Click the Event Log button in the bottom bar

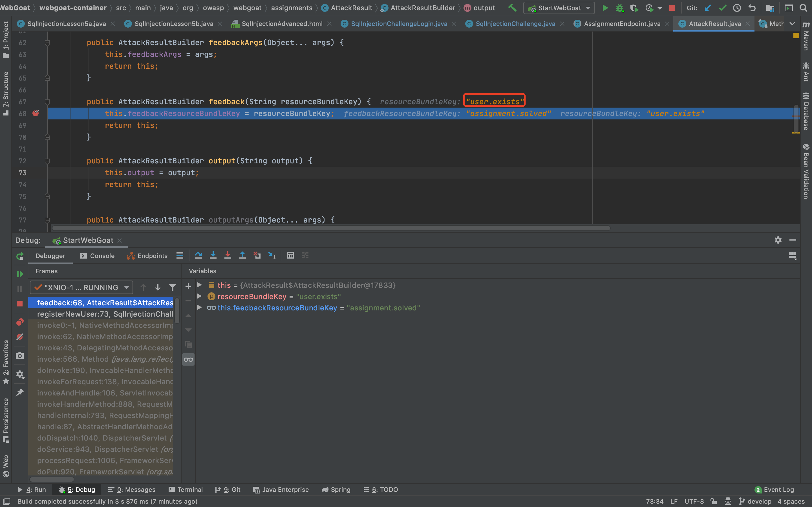point(775,490)
